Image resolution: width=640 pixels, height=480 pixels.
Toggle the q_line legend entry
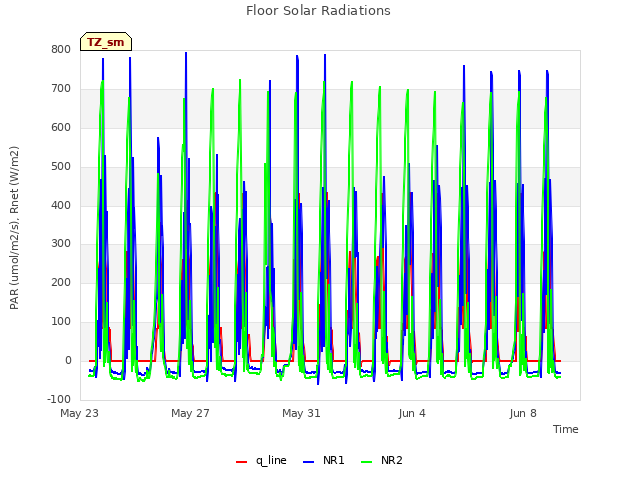pos(261,460)
